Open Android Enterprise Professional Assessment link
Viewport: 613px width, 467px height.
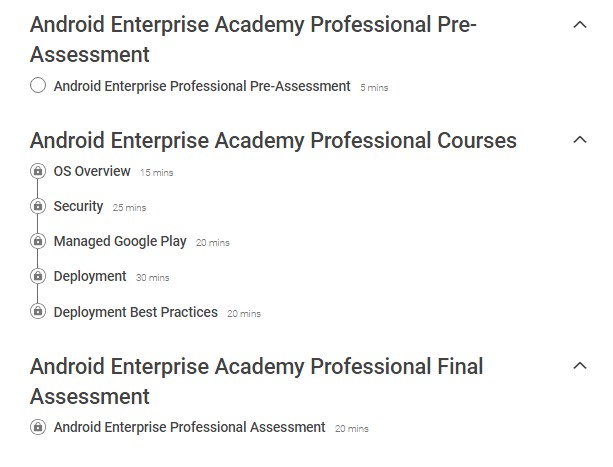coord(189,427)
